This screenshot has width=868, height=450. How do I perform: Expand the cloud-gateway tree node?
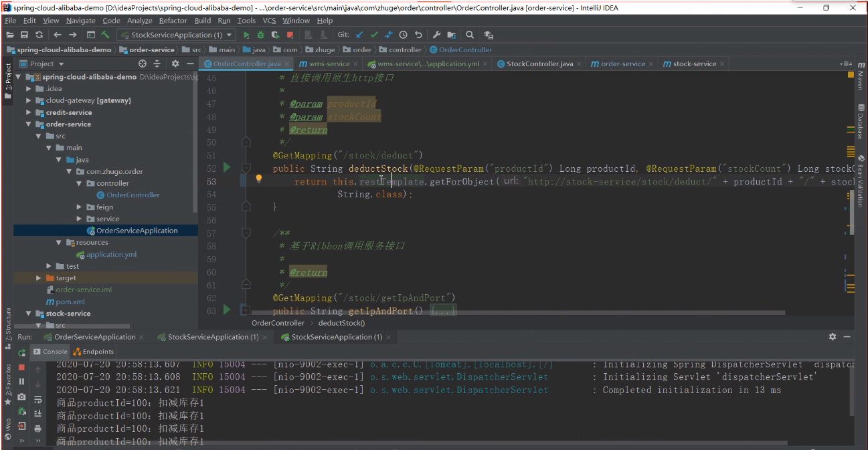[29, 100]
